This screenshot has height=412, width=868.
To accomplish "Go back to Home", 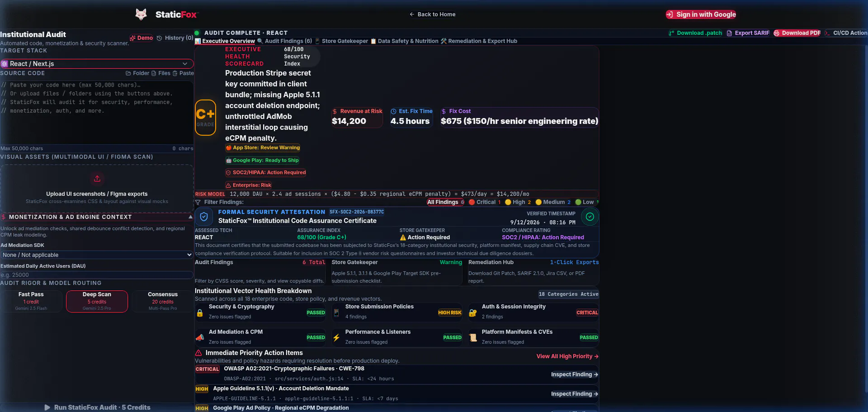I will pos(432,14).
